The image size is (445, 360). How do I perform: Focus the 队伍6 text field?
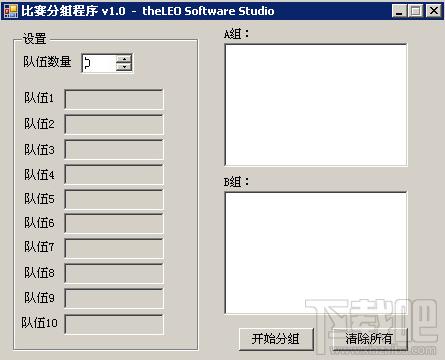coord(114,224)
